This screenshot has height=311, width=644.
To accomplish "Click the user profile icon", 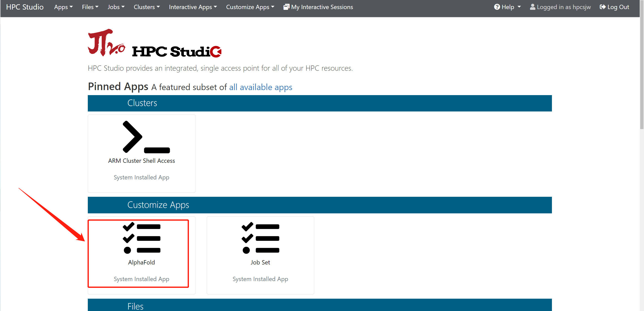I will pos(533,7).
